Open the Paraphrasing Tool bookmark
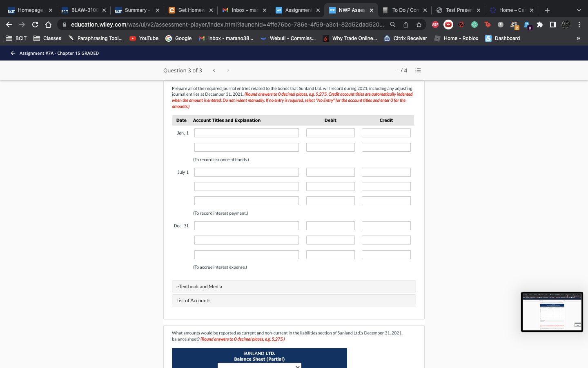 point(95,38)
